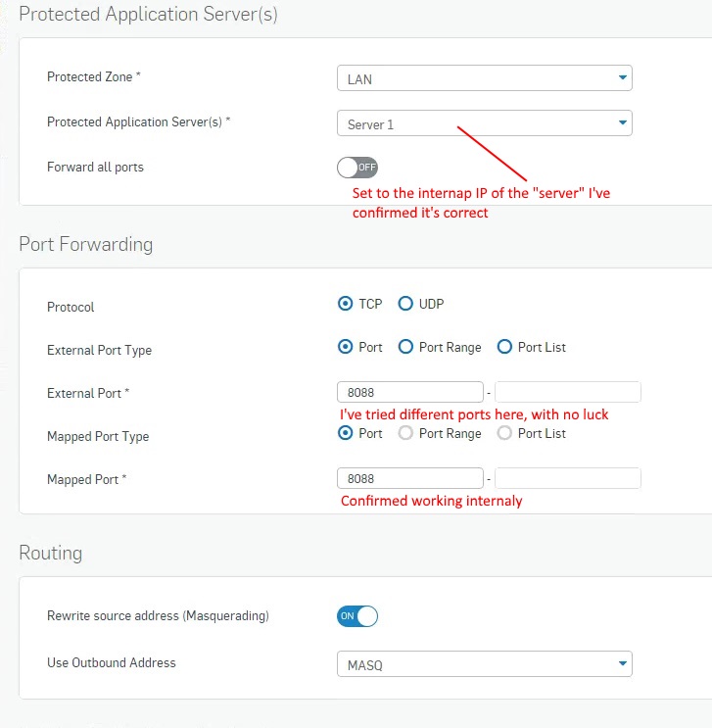Click the Server 1 dropdown arrow icon
Viewport: 712px width, 728px height.
(x=623, y=122)
